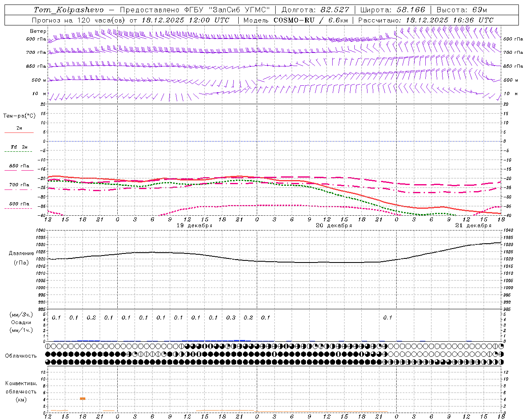Click the Широта: 58.166 field
525x420 pixels.
(x=393, y=10)
